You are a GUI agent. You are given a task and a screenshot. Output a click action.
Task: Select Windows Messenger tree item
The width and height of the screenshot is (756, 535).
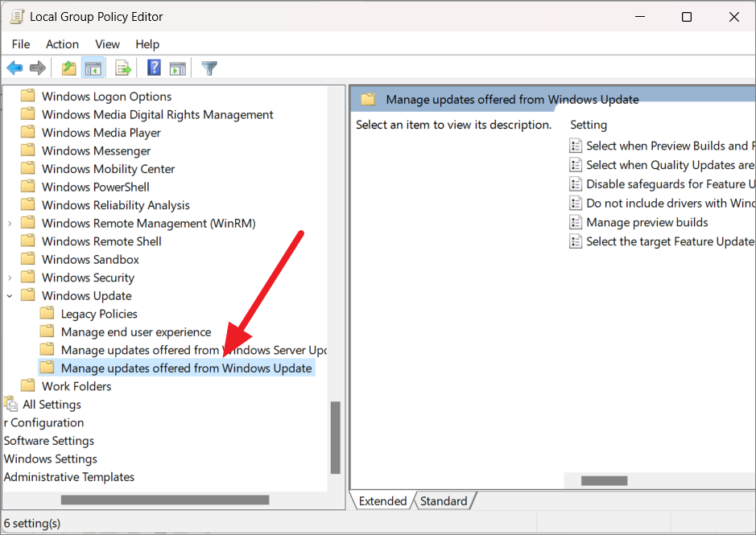(96, 151)
